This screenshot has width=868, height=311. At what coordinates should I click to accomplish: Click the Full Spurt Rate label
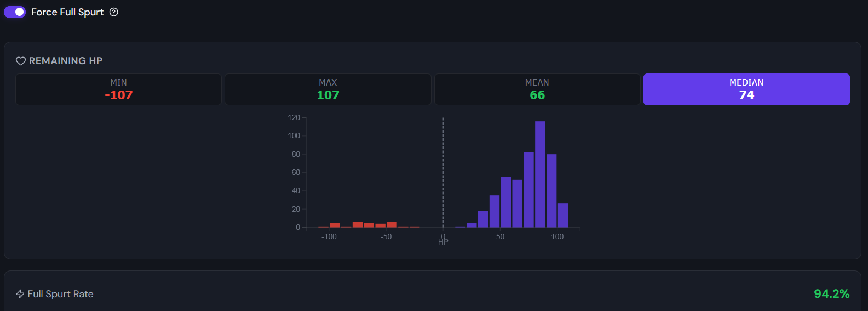point(61,294)
